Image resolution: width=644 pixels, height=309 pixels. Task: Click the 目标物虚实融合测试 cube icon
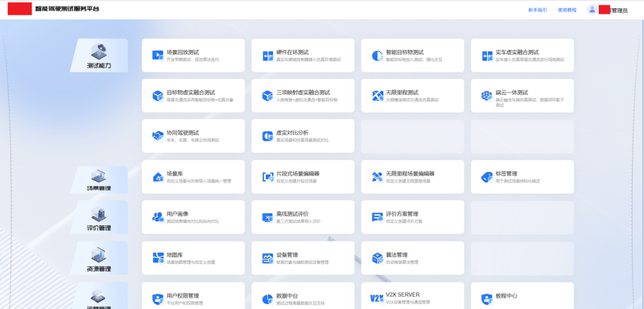point(158,96)
